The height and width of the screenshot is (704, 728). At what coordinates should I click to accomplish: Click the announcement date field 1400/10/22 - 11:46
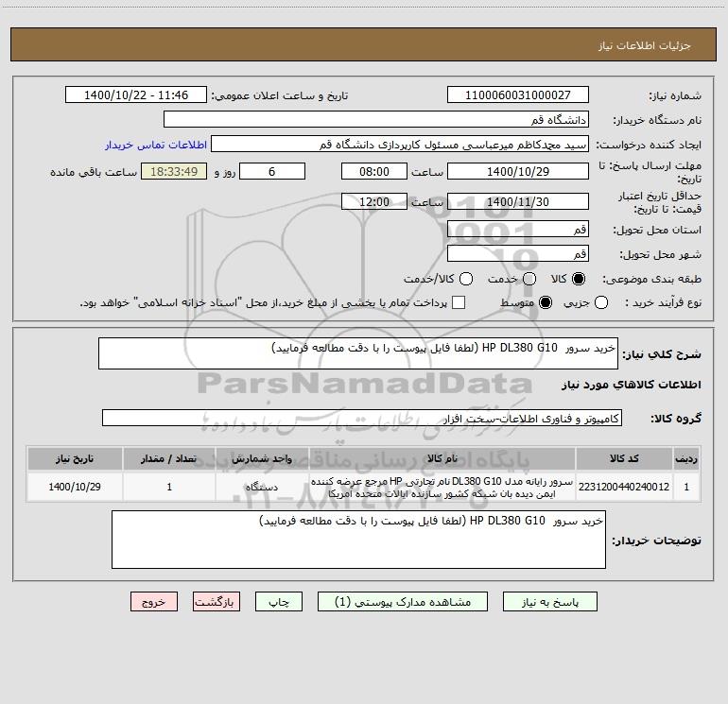(136, 94)
